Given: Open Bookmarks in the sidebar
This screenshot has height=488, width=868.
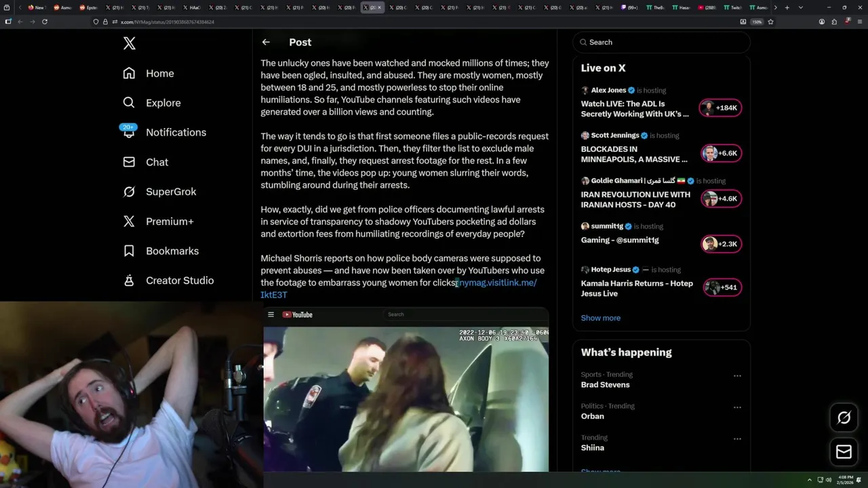Looking at the screenshot, I should [161, 251].
